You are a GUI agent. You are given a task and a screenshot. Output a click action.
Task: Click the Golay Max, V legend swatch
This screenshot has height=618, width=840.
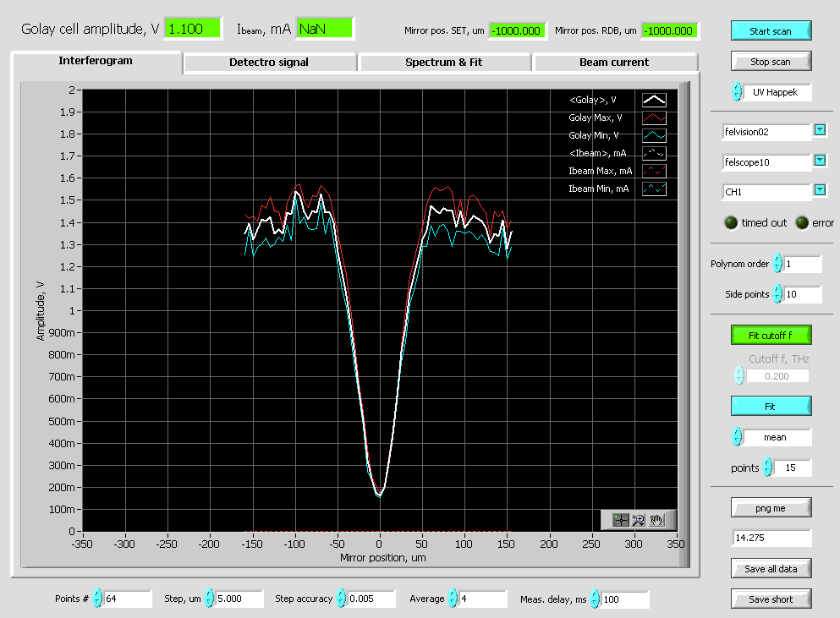(654, 118)
